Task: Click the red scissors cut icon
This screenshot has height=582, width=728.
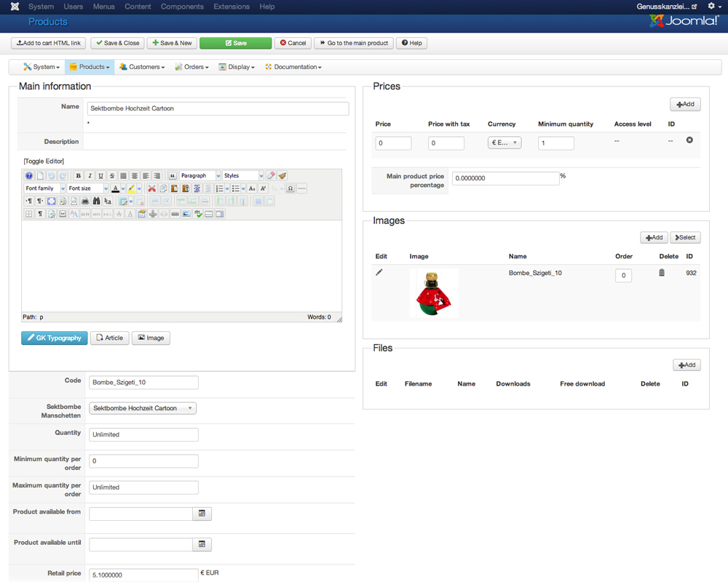Action: [x=152, y=188]
